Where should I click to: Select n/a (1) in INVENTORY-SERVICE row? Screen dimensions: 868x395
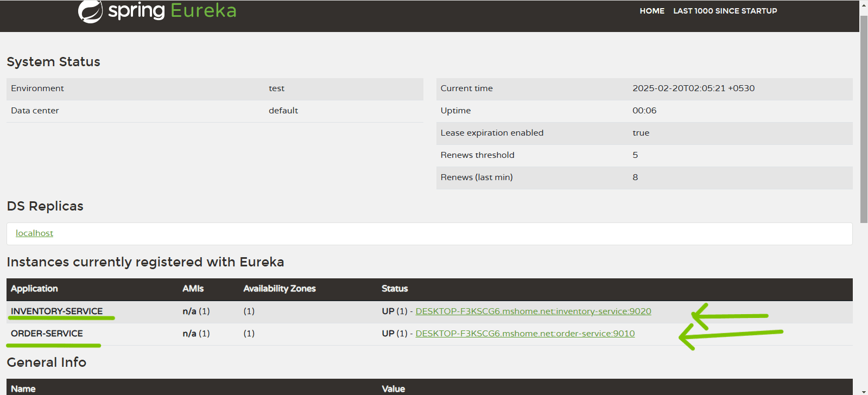point(196,311)
